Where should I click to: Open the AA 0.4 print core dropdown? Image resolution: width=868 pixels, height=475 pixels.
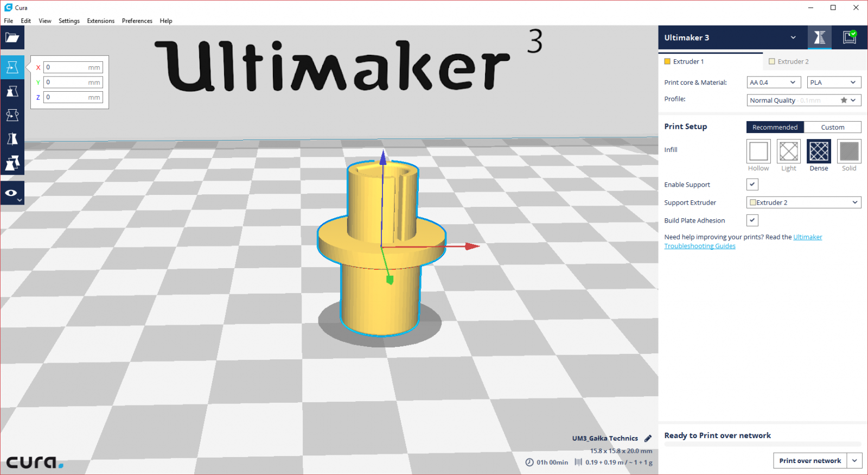[x=774, y=83]
